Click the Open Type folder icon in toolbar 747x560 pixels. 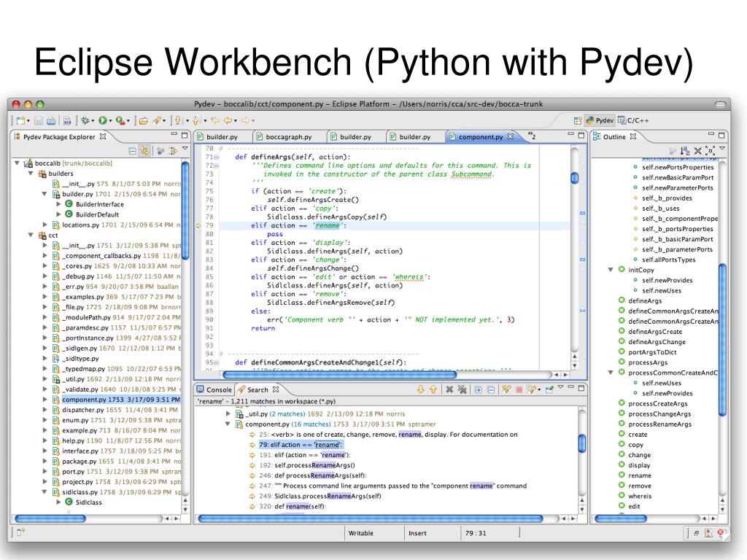click(x=144, y=120)
